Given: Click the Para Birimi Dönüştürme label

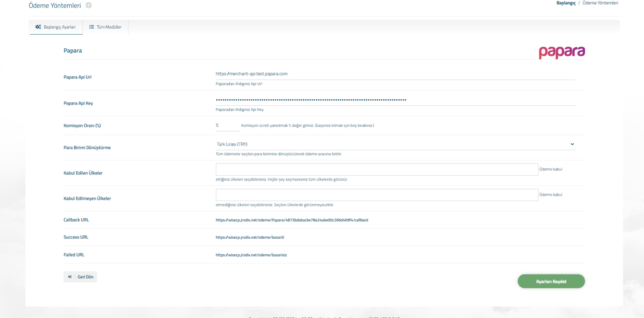Looking at the screenshot, I should (x=87, y=148).
